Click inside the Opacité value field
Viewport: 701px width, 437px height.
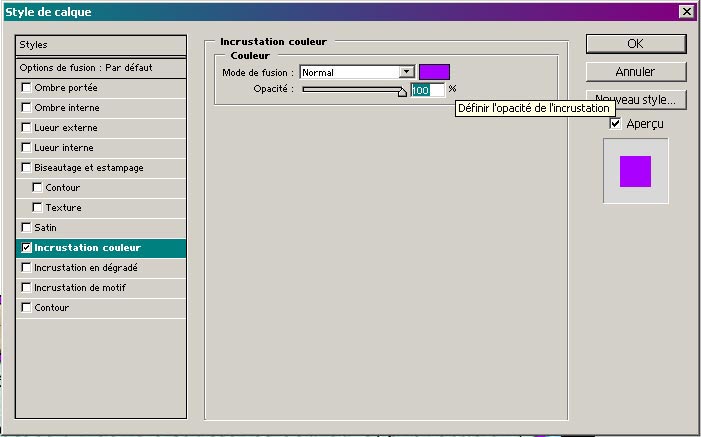[x=428, y=90]
